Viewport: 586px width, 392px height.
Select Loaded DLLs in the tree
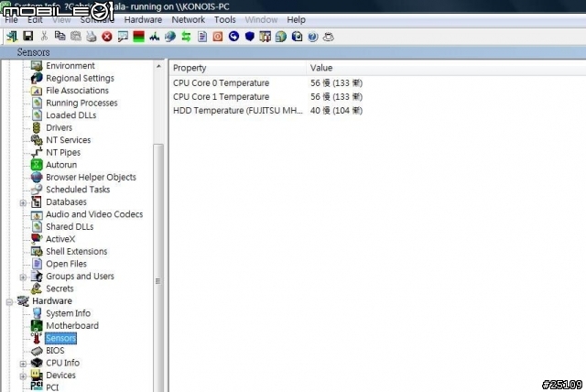click(x=71, y=115)
